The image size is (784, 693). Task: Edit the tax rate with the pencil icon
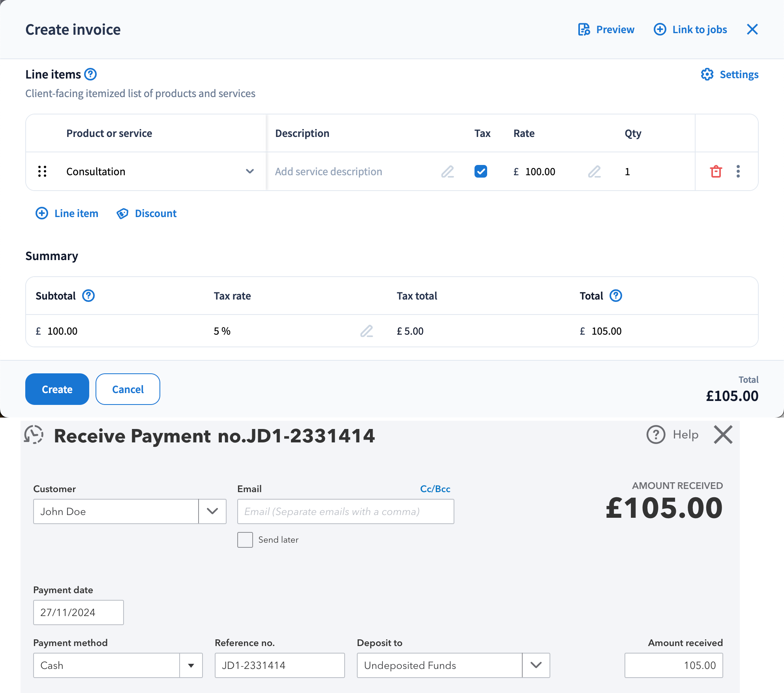pos(366,331)
